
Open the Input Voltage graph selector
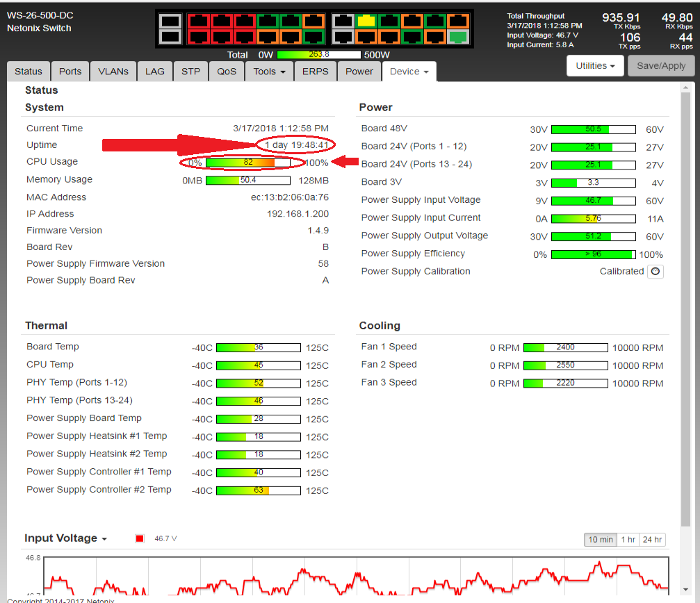[x=66, y=538]
